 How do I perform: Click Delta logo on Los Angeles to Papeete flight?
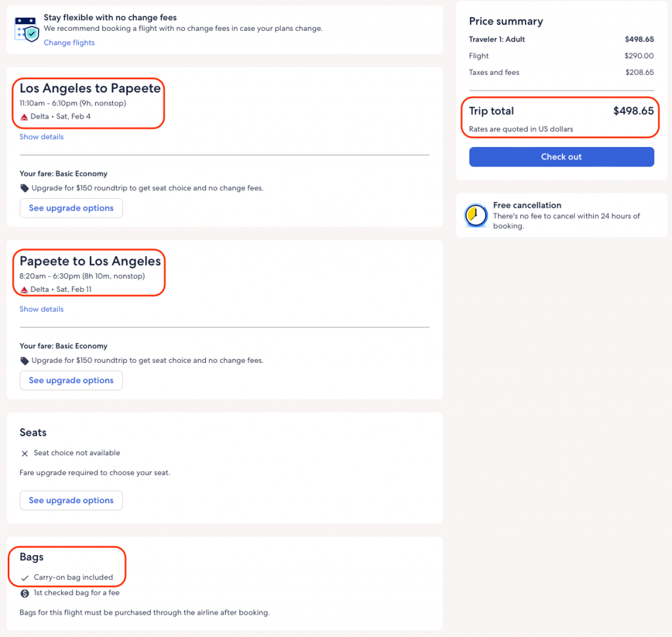click(24, 117)
